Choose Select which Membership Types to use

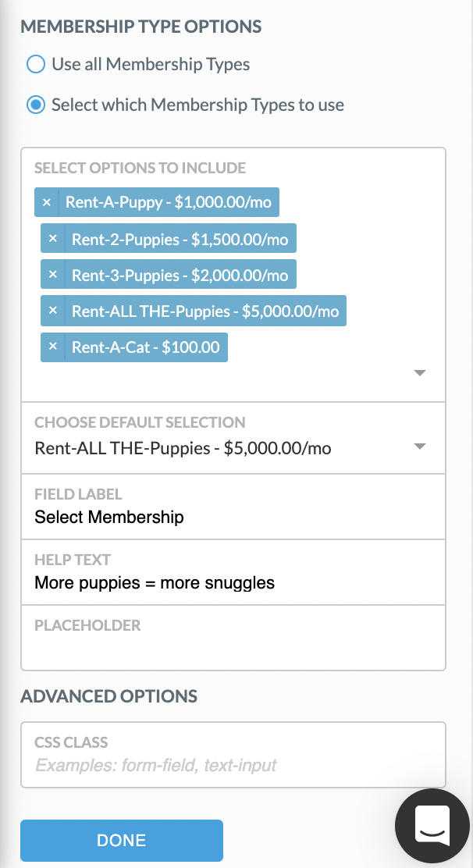[x=36, y=105]
